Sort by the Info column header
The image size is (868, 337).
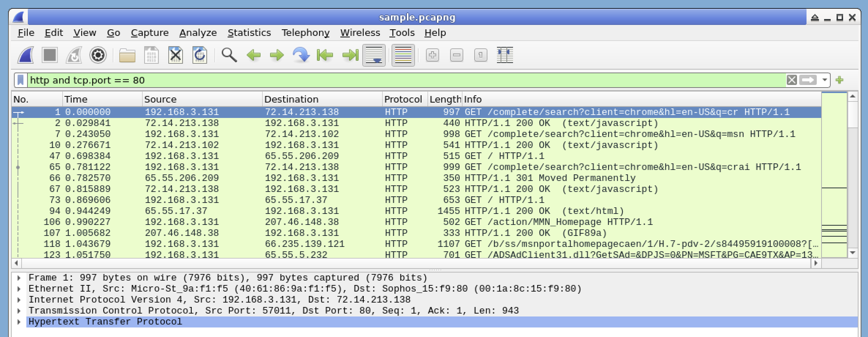641,99
